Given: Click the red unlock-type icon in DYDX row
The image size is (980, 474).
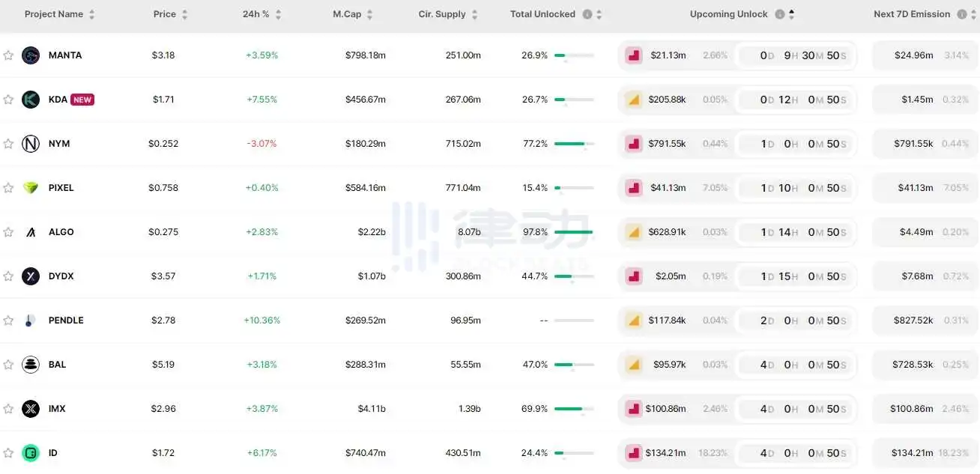Looking at the screenshot, I should coord(634,276).
